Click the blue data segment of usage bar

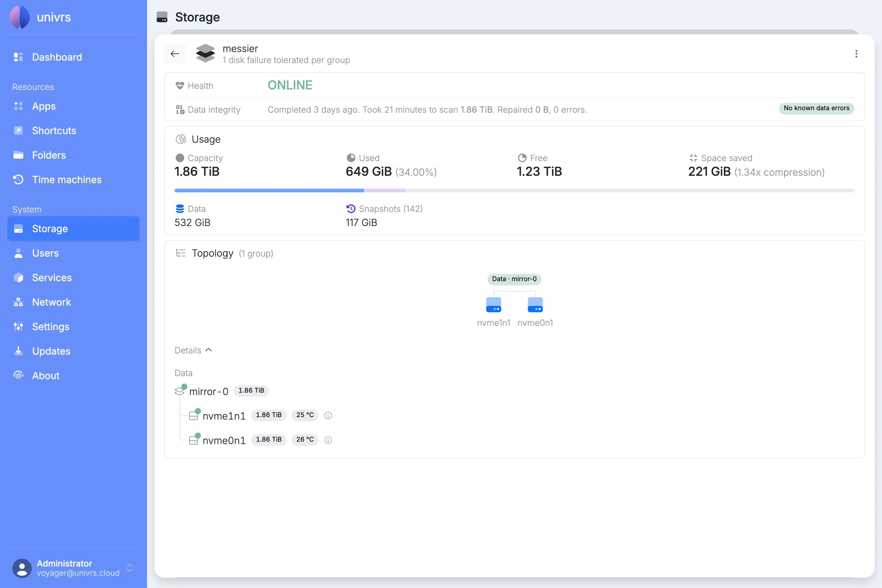[269, 190]
